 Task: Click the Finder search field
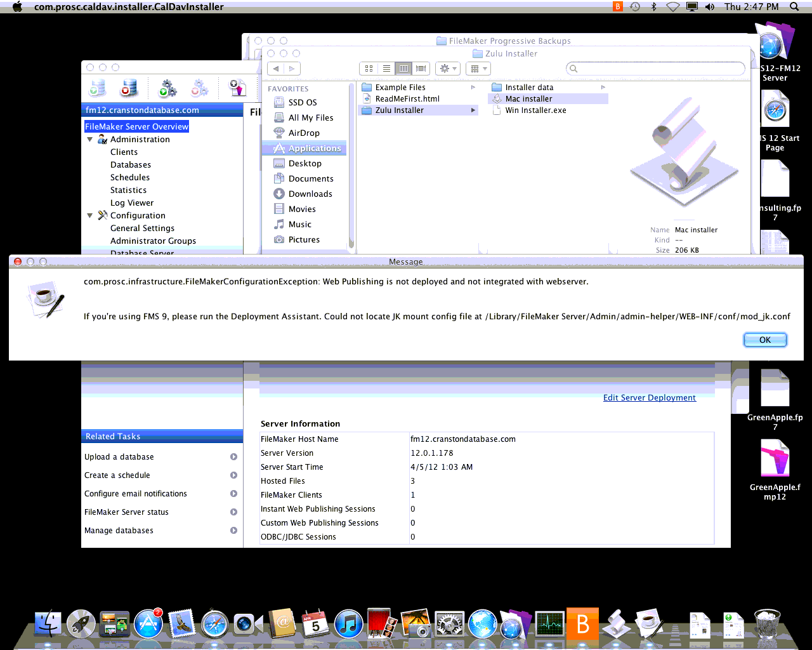coord(655,69)
